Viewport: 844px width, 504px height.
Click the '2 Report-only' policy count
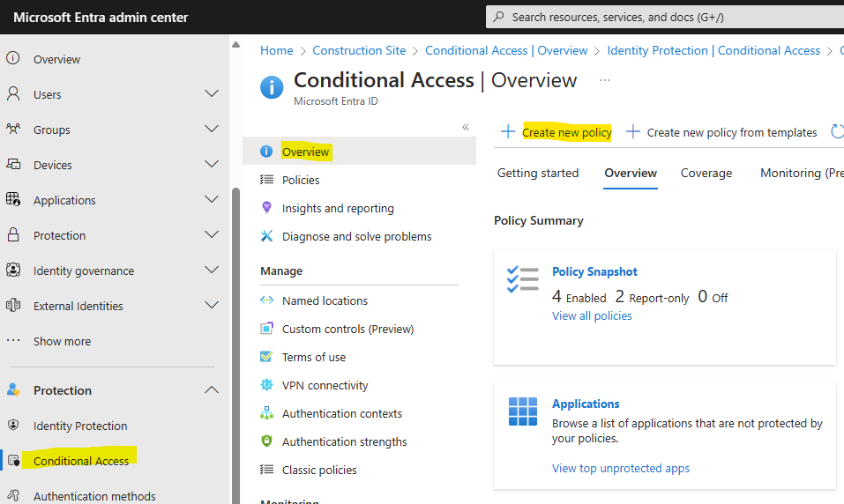652,297
